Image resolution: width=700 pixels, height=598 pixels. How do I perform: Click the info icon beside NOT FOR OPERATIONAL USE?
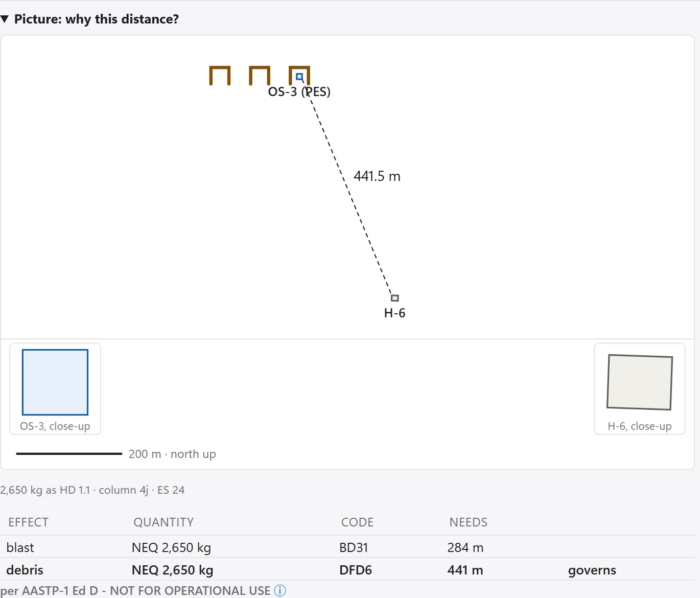click(280, 590)
